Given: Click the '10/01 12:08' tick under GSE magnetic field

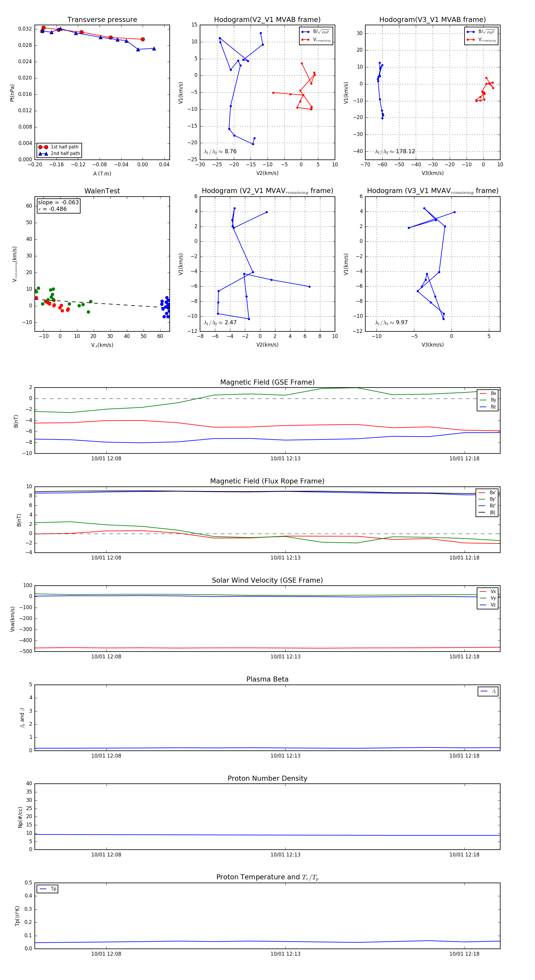Looking at the screenshot, I should (106, 459).
